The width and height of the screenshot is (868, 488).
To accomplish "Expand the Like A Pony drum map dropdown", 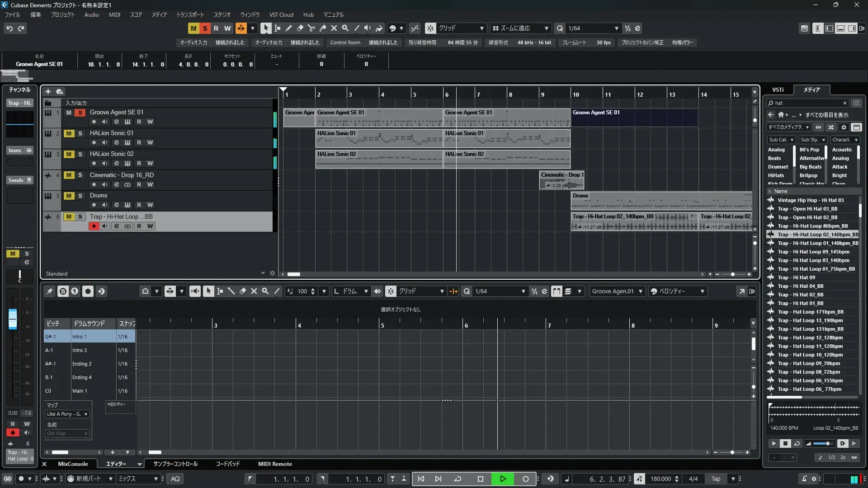I will tap(67, 414).
